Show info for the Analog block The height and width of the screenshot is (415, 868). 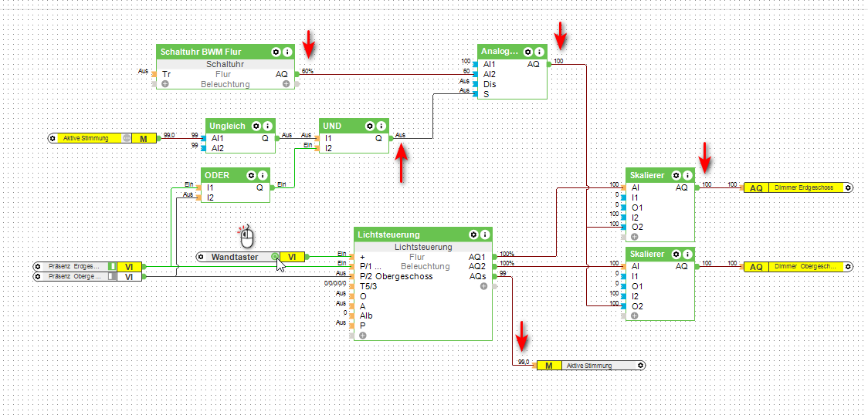click(538, 52)
